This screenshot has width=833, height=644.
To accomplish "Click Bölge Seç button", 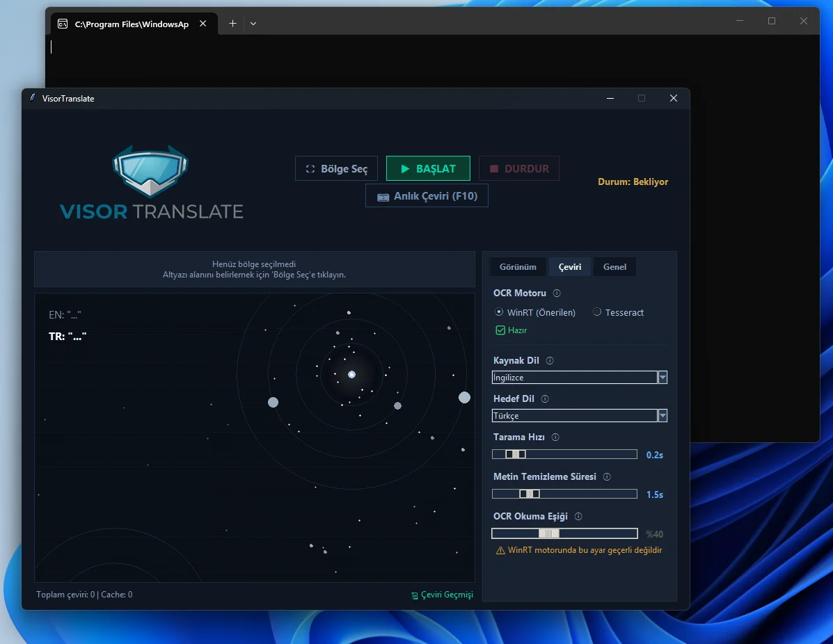I will click(336, 169).
